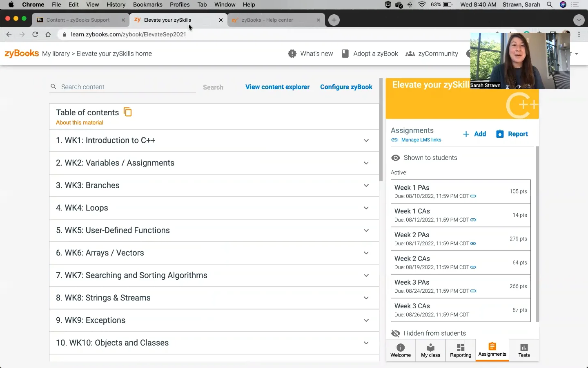Click the View content explorer link
The image size is (588, 368).
(277, 87)
